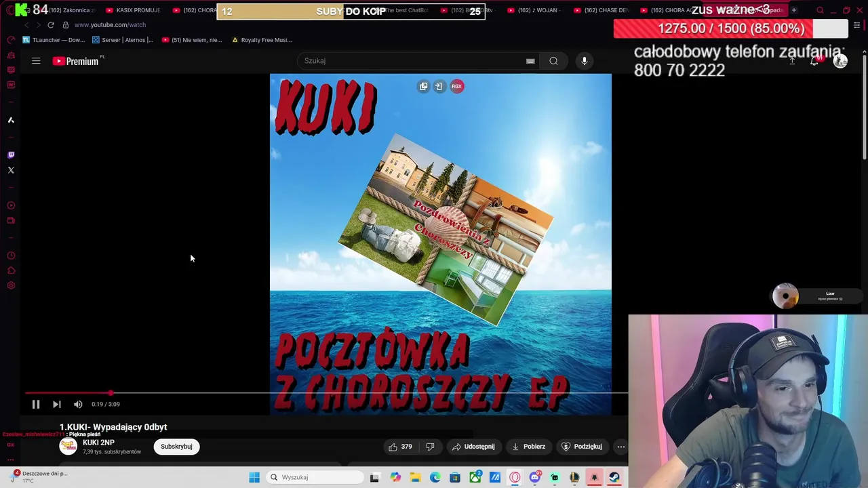Switch to the WOJAN tab
Viewport: 868px width, 488px height.
(535, 10)
